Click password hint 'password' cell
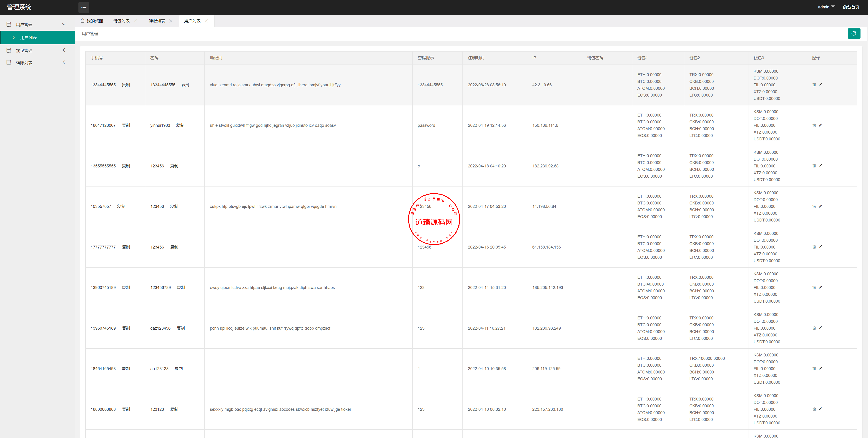The width and height of the screenshot is (868, 438). pos(426,125)
